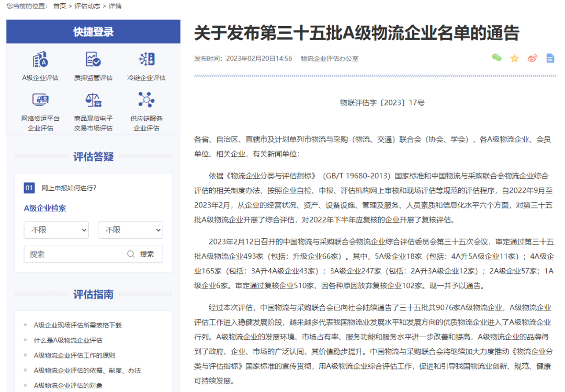565x392 pixels.
Task: Click the 物流企业评估办公室 source text
Action: coord(330,59)
